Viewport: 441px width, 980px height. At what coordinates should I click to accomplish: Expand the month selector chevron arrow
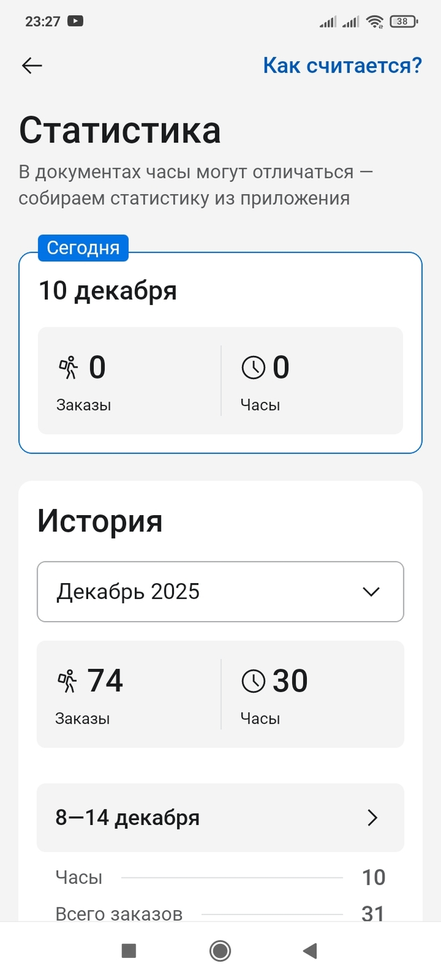(x=372, y=591)
